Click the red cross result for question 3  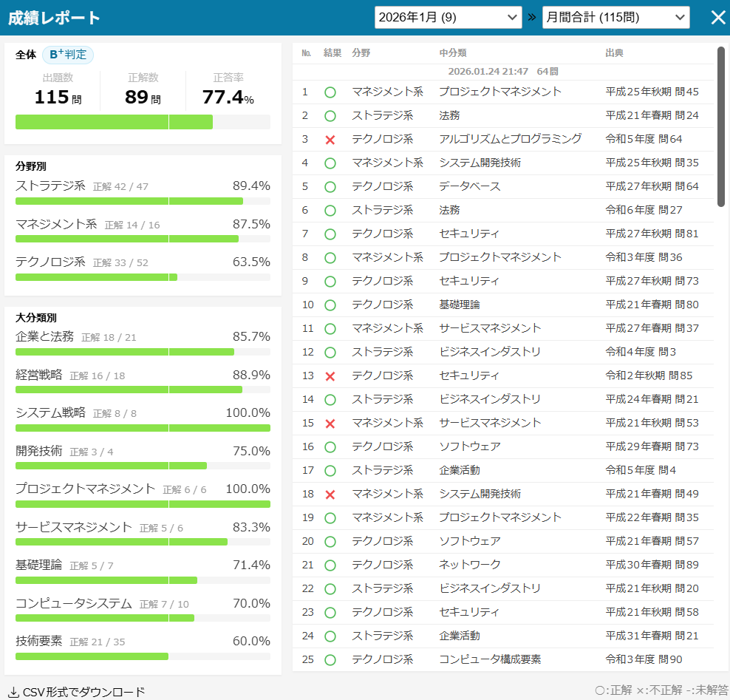click(x=330, y=140)
